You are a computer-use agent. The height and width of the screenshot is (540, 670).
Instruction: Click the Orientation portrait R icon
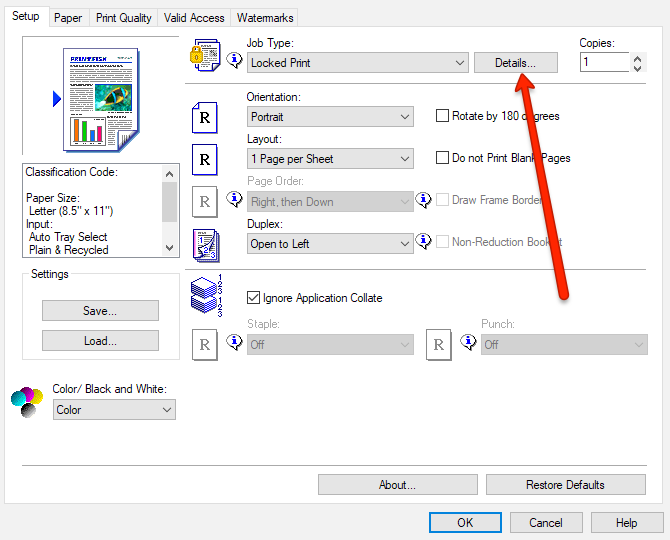click(204, 117)
